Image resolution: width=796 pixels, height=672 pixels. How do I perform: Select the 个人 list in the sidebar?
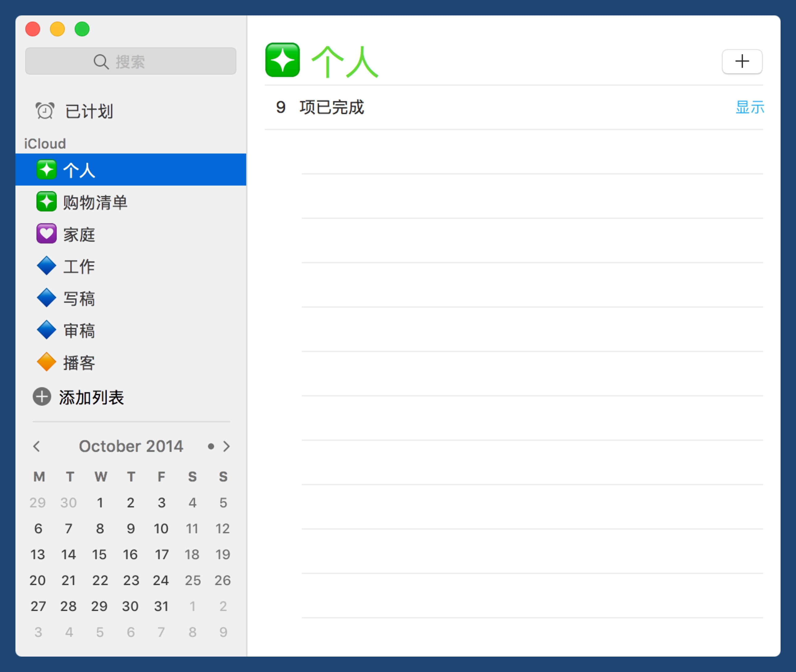(x=79, y=170)
